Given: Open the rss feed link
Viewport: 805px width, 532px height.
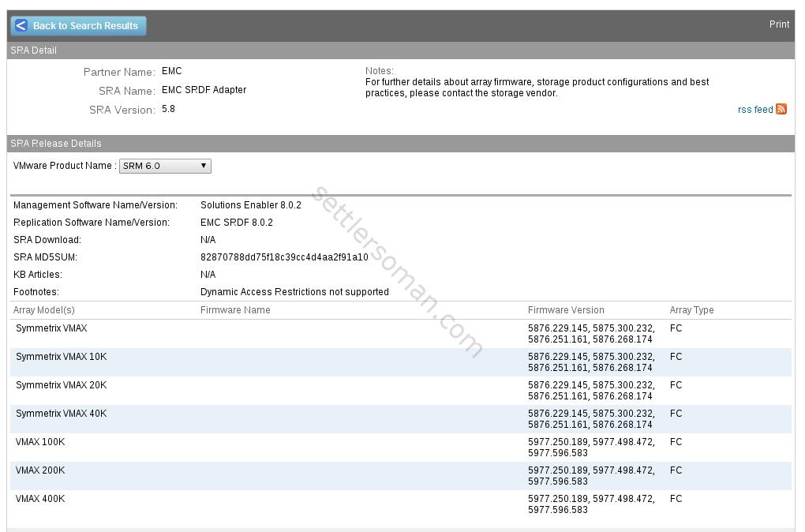Looking at the screenshot, I should (x=754, y=110).
